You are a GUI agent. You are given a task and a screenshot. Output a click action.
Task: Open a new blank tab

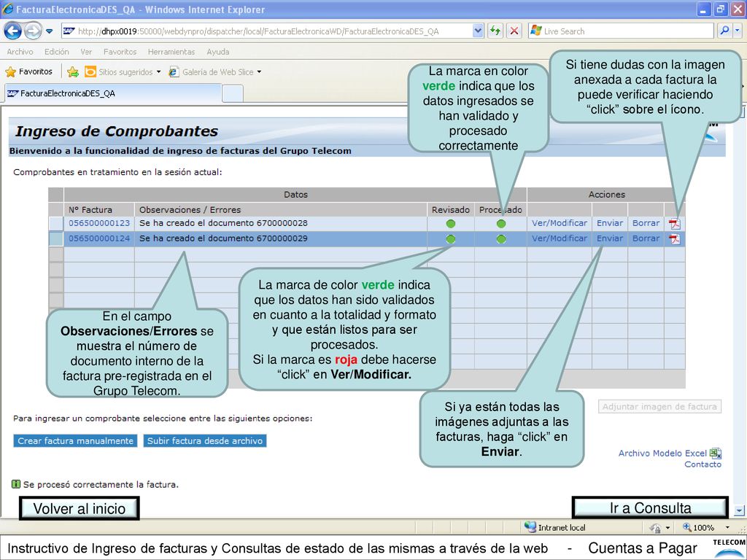[x=233, y=93]
